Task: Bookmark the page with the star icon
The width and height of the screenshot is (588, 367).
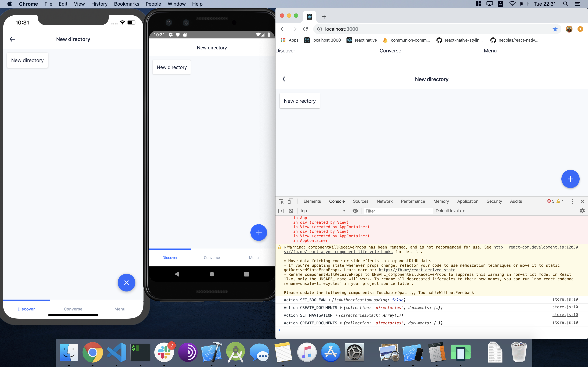Action: coord(555,29)
